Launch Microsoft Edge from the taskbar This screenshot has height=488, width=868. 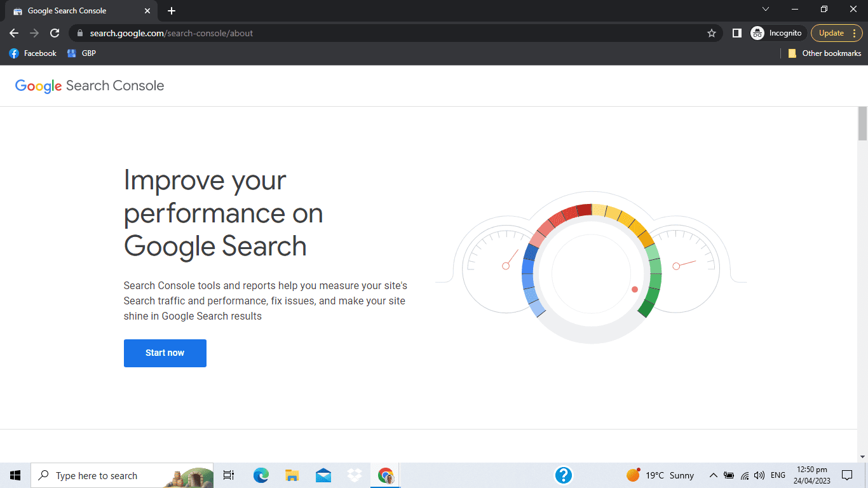[x=261, y=475]
